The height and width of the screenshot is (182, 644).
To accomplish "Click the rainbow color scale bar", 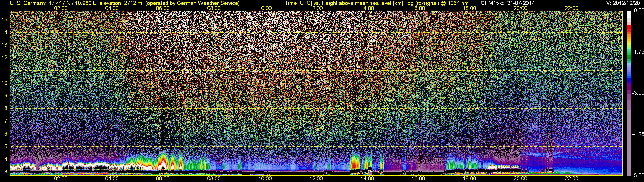I will click(x=629, y=93).
